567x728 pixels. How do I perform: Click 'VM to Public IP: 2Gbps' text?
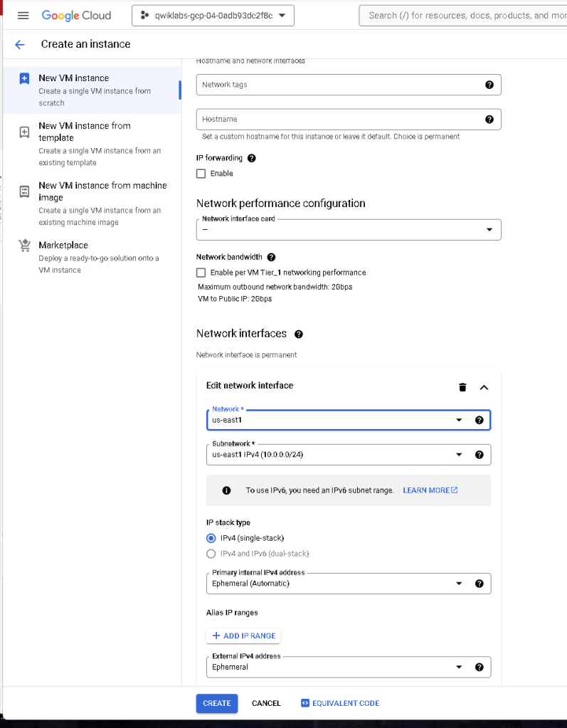pos(235,299)
